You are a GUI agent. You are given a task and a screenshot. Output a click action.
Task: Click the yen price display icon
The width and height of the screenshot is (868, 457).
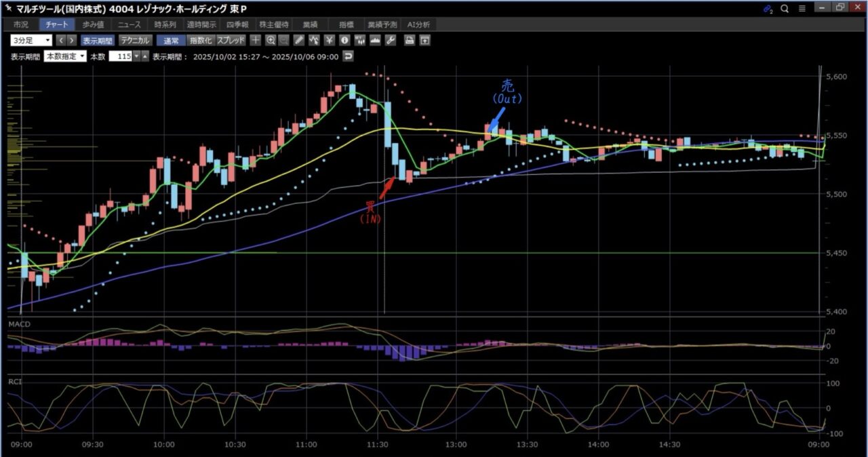click(330, 40)
